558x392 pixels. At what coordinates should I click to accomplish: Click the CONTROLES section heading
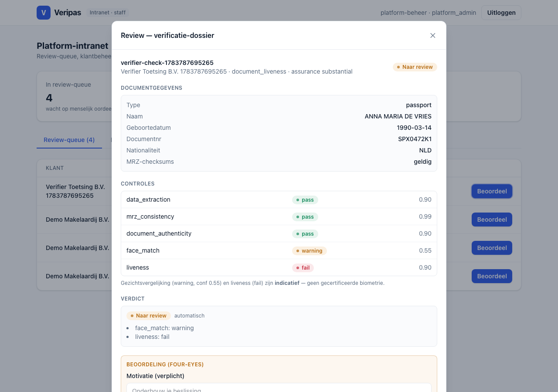click(x=138, y=183)
